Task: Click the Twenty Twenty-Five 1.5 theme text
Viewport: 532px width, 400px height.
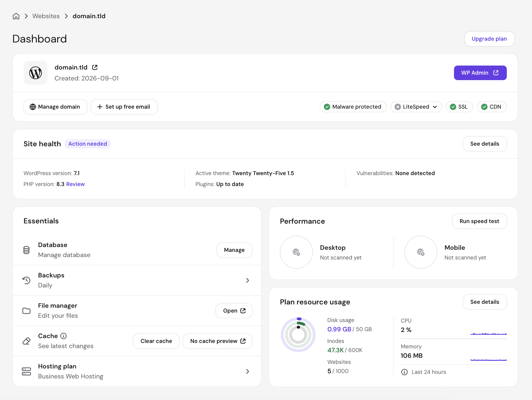Action: tap(263, 173)
